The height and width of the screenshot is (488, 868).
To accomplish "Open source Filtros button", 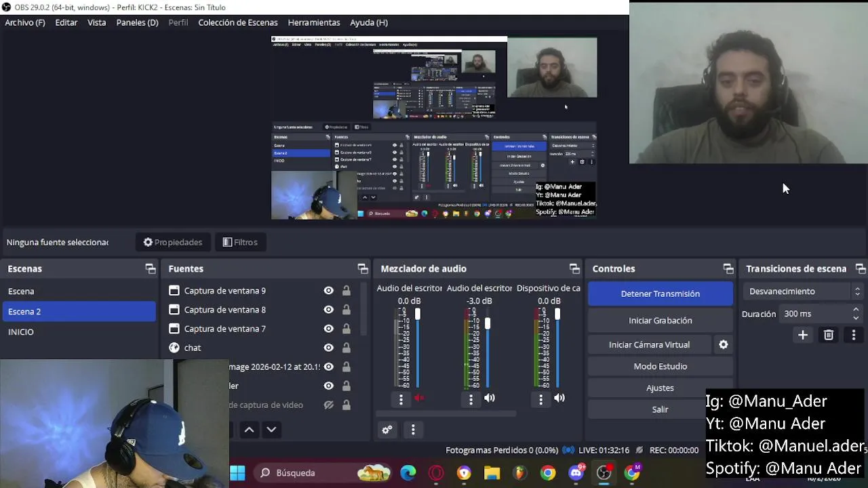I will [x=240, y=242].
